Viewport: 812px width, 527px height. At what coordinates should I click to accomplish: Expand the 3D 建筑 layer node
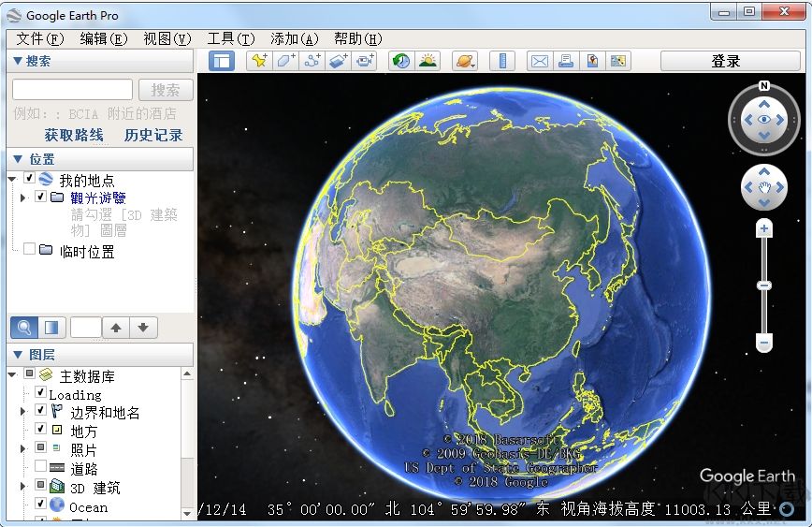click(x=22, y=487)
